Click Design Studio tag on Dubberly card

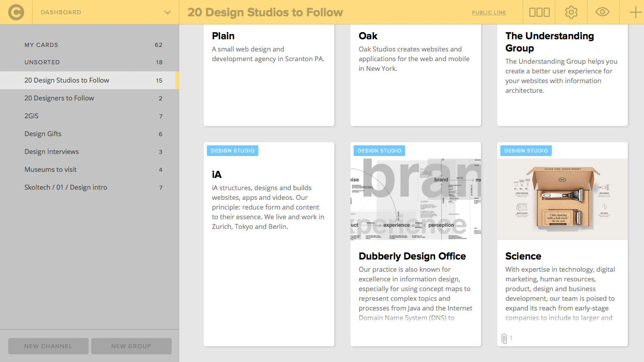(380, 150)
